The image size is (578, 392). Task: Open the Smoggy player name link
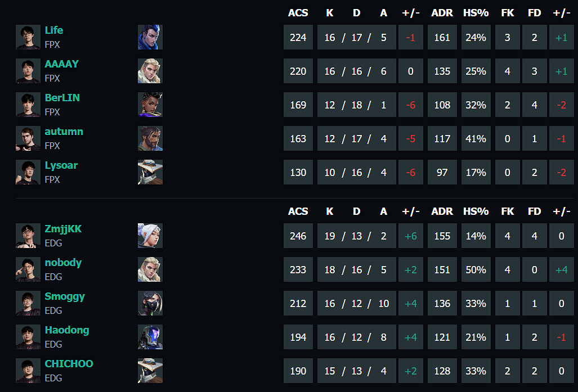[65, 296]
